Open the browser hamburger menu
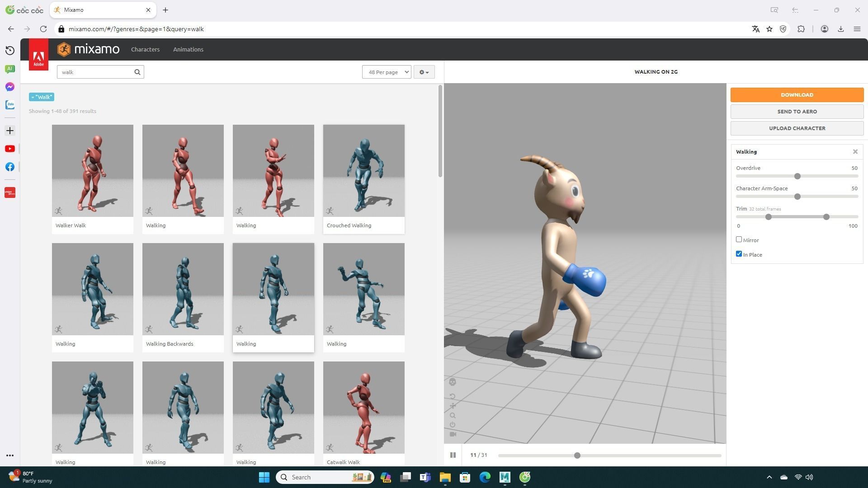This screenshot has height=488, width=868. coord(857,29)
